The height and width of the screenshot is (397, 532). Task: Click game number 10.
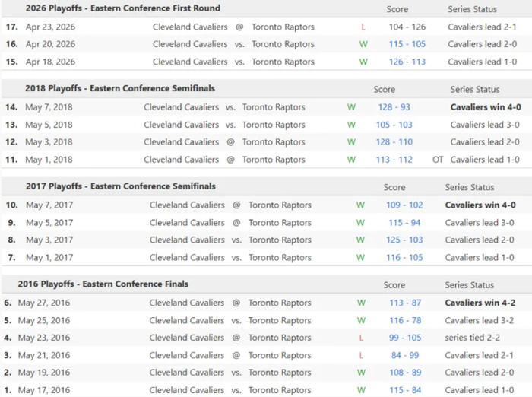click(12, 205)
